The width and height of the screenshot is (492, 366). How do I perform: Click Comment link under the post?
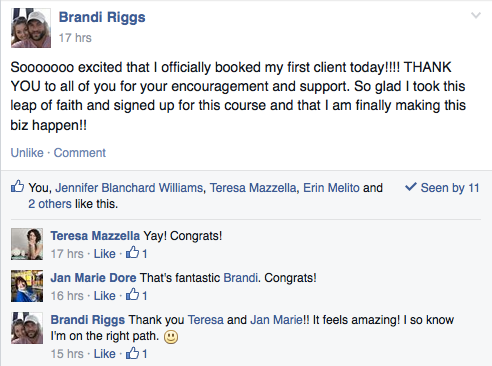[80, 153]
